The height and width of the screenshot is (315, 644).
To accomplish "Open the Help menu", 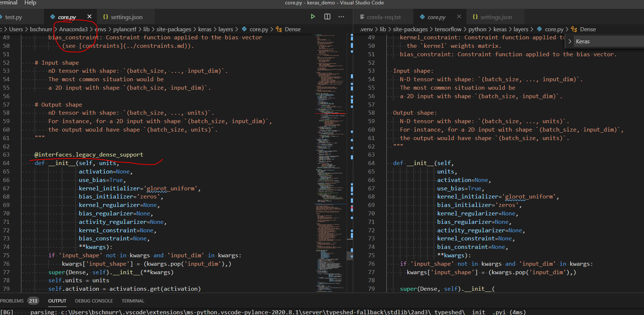I will click(x=30, y=3).
